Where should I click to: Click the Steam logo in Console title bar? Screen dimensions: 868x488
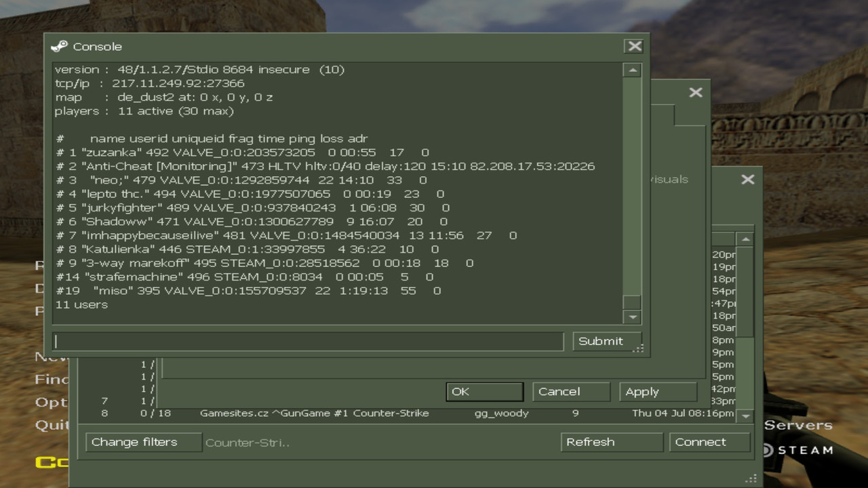(60, 46)
